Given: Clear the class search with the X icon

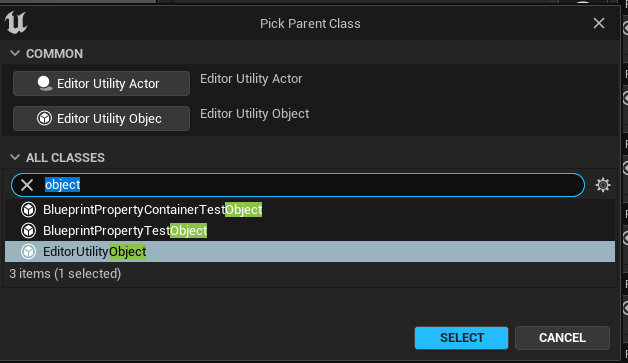Looking at the screenshot, I should [x=27, y=185].
